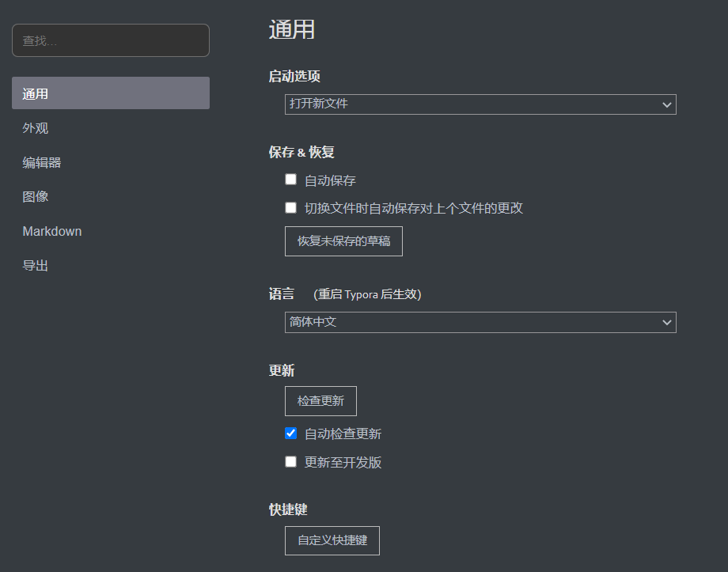Image resolution: width=728 pixels, height=572 pixels.
Task: Open 自定义快捷键 button
Action: [x=332, y=541]
